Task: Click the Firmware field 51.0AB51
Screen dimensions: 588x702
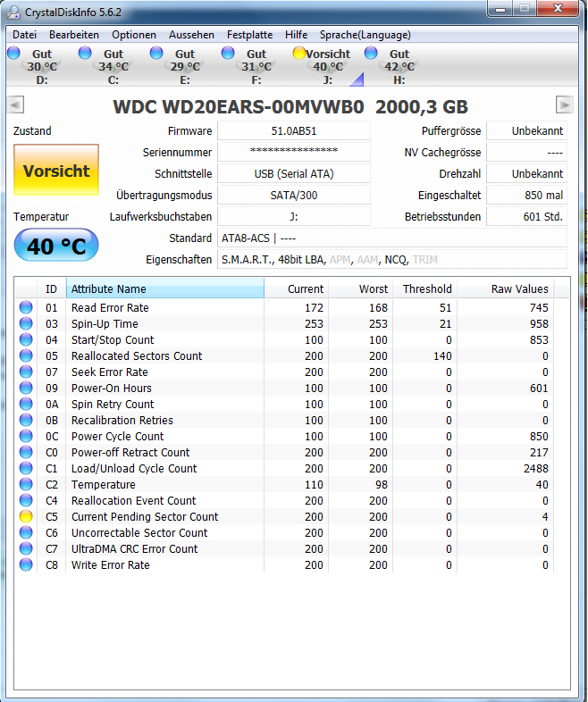Action: [x=294, y=130]
